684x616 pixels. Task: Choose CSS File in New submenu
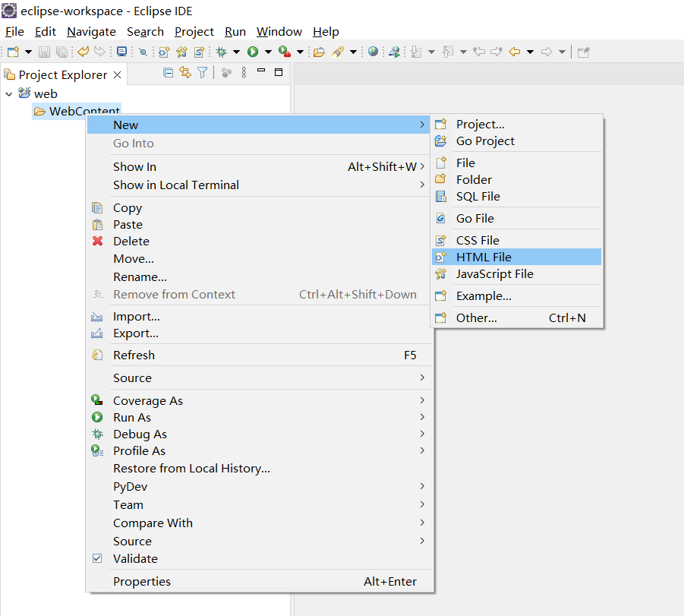pyautogui.click(x=516, y=240)
